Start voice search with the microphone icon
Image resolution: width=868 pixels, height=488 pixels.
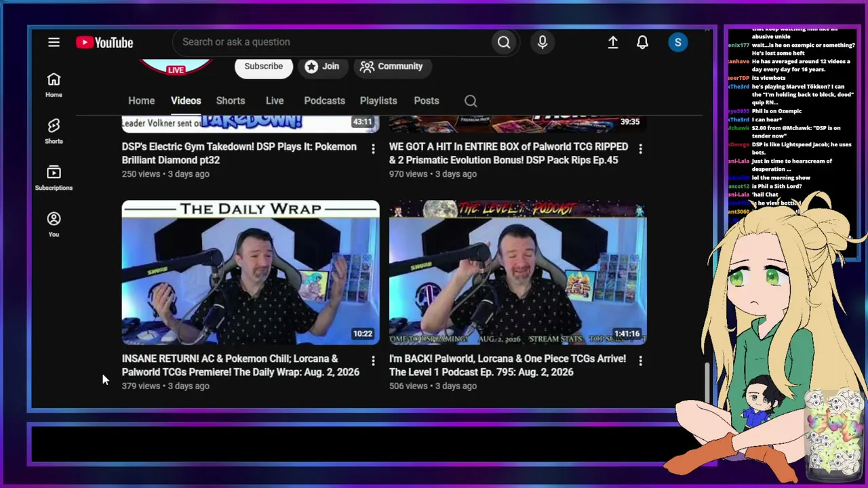[x=542, y=42]
